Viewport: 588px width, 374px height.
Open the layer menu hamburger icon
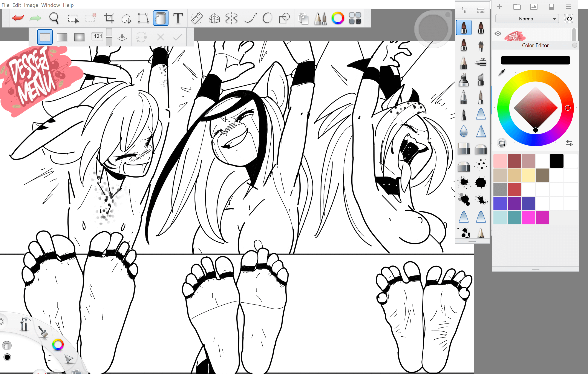point(568,7)
